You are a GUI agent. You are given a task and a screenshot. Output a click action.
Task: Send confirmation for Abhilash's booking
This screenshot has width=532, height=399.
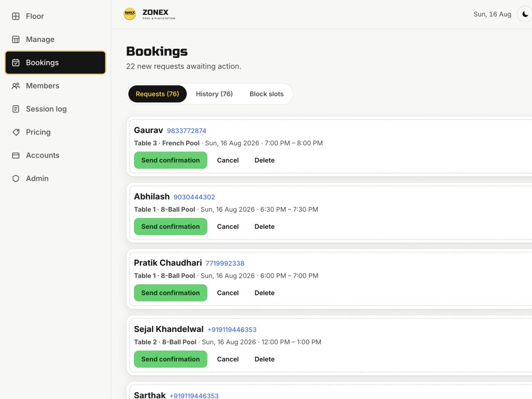pos(170,226)
